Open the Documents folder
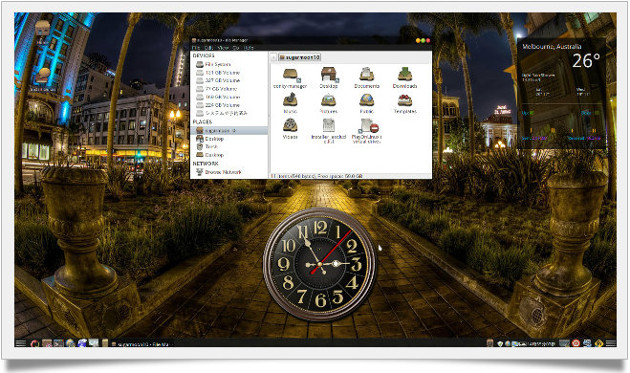This screenshot has height=373, width=630. click(x=366, y=78)
